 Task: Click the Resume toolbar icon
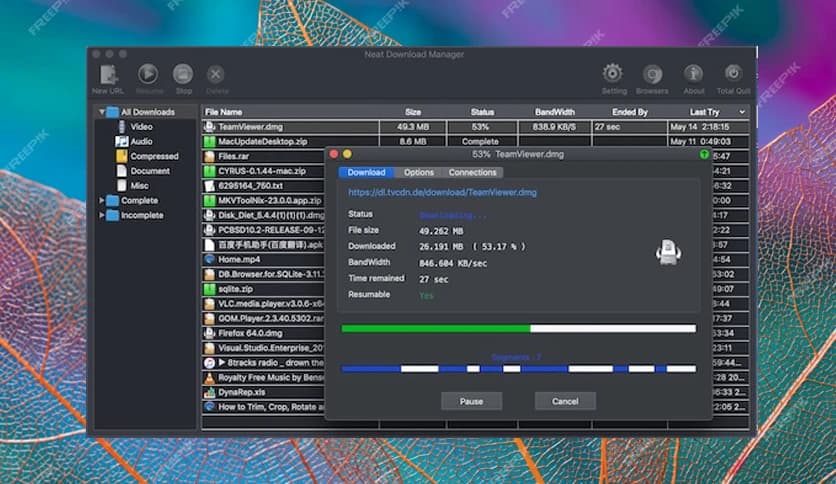(148, 74)
